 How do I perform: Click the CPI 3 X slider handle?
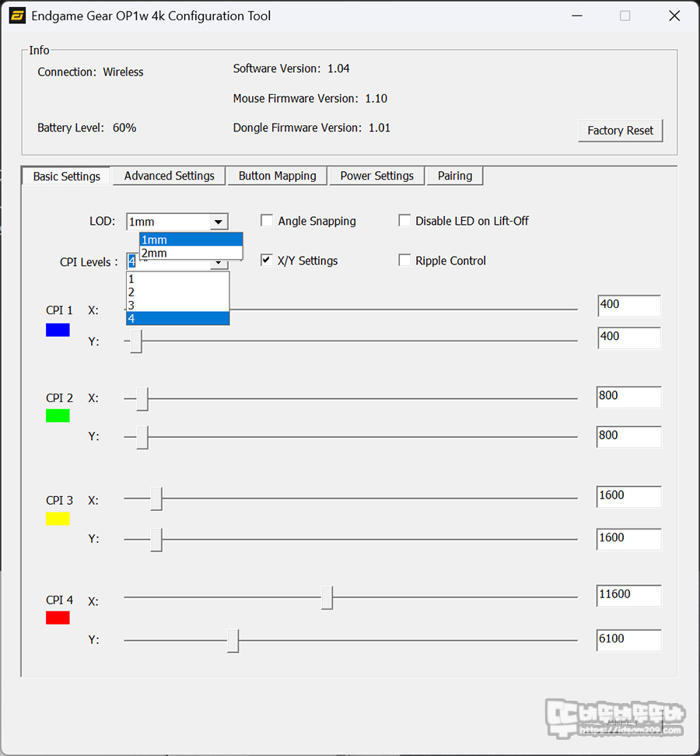[x=156, y=499]
